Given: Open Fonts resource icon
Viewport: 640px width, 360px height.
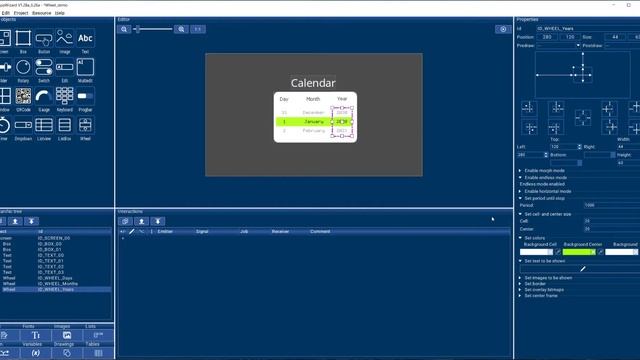Looking at the screenshot, I should [x=36, y=335].
